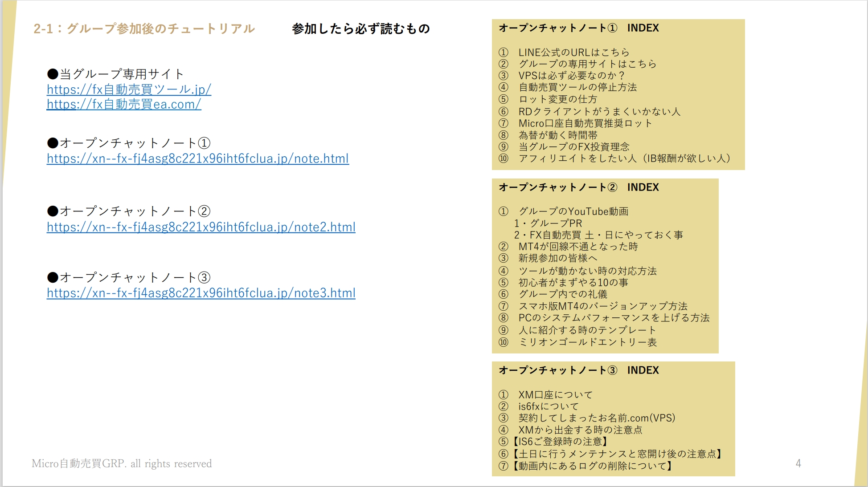Click the page number 4
Viewport: 868px width, 487px height.
[798, 463]
